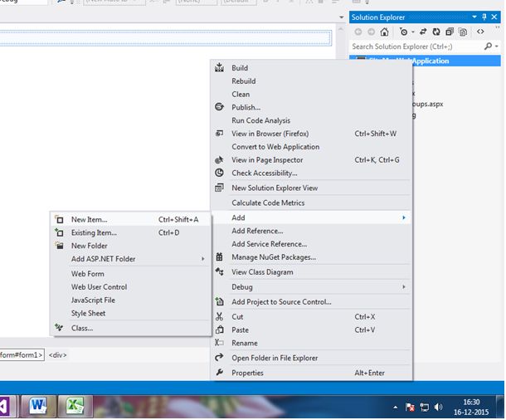Screen dimensions: 506x420
Task: Expand the Add submenu arrow
Action: click(x=404, y=218)
